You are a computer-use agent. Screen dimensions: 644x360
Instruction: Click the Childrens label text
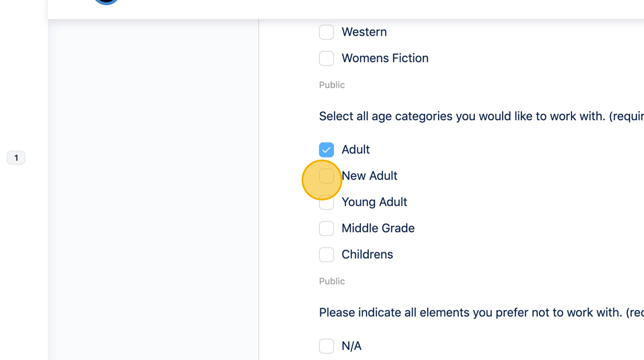[x=367, y=254]
